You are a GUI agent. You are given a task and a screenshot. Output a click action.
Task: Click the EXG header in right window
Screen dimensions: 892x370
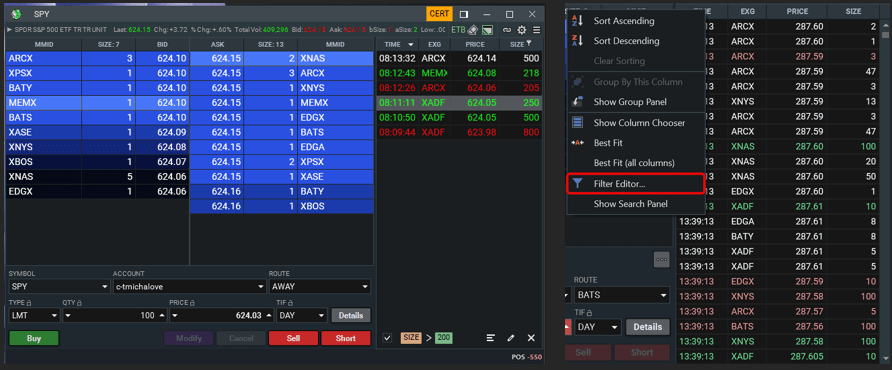tap(748, 11)
